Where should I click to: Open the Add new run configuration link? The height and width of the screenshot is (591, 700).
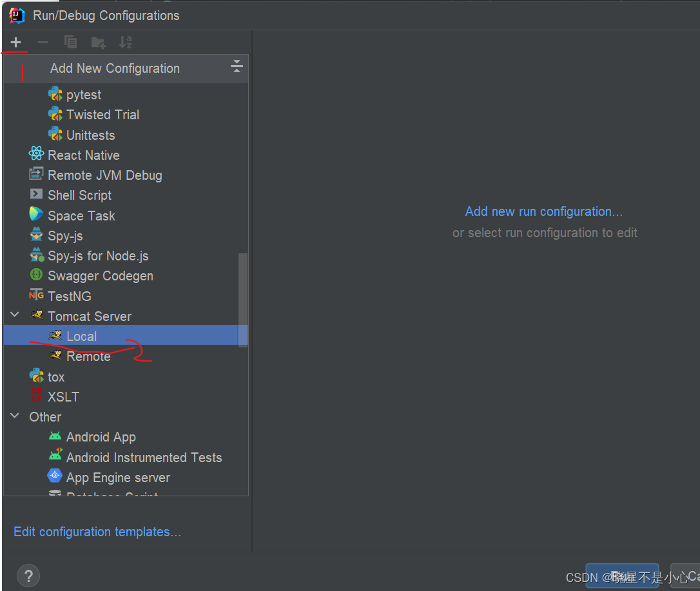pos(544,211)
